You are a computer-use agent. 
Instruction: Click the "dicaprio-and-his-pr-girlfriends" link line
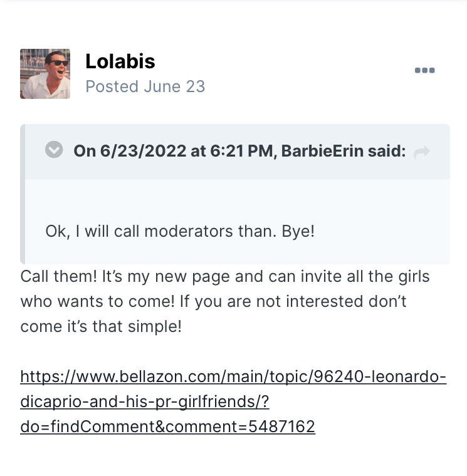tap(144, 401)
